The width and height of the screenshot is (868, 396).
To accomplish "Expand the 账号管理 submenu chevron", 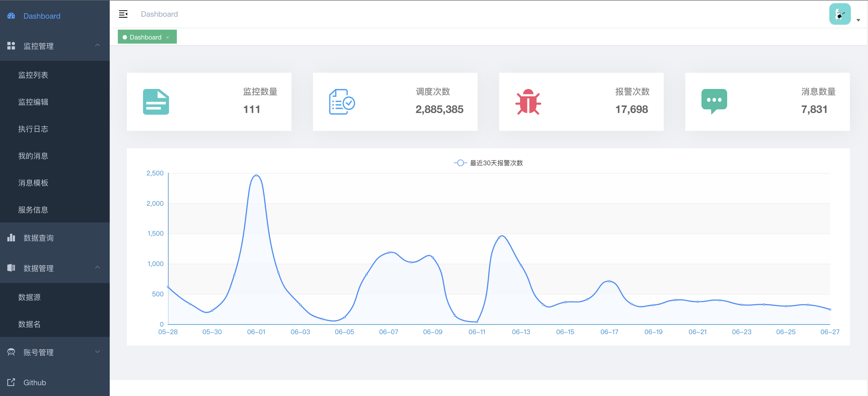I will [97, 352].
